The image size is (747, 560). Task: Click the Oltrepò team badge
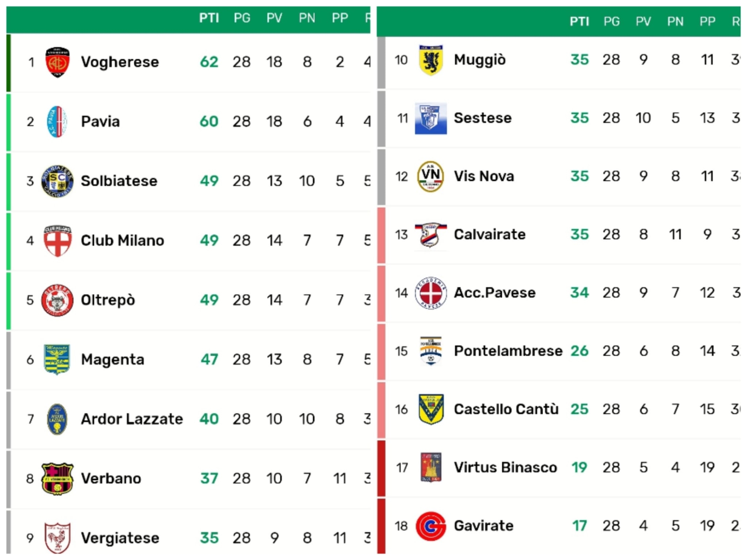[57, 300]
